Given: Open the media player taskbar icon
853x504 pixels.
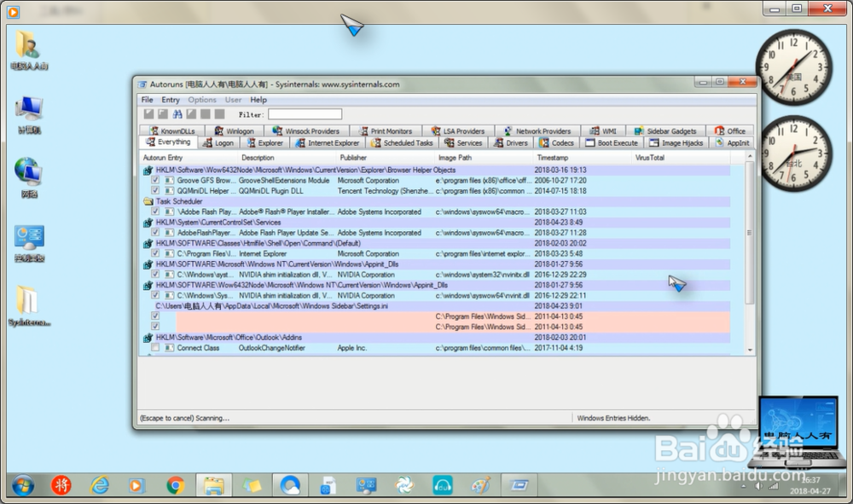Looking at the screenshot, I should (x=136, y=485).
